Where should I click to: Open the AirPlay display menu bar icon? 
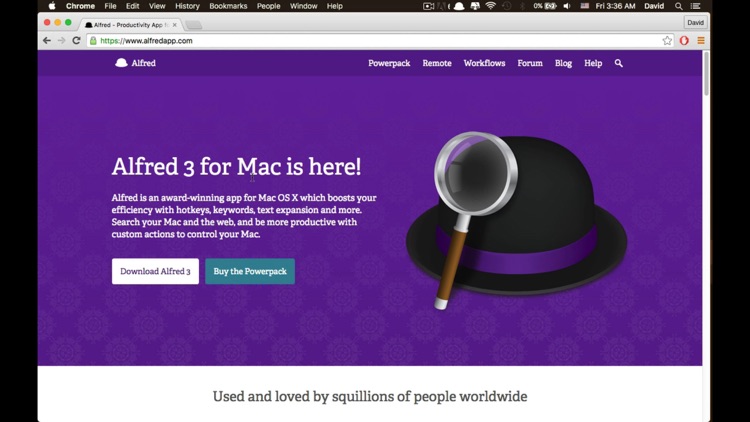pyautogui.click(x=475, y=6)
